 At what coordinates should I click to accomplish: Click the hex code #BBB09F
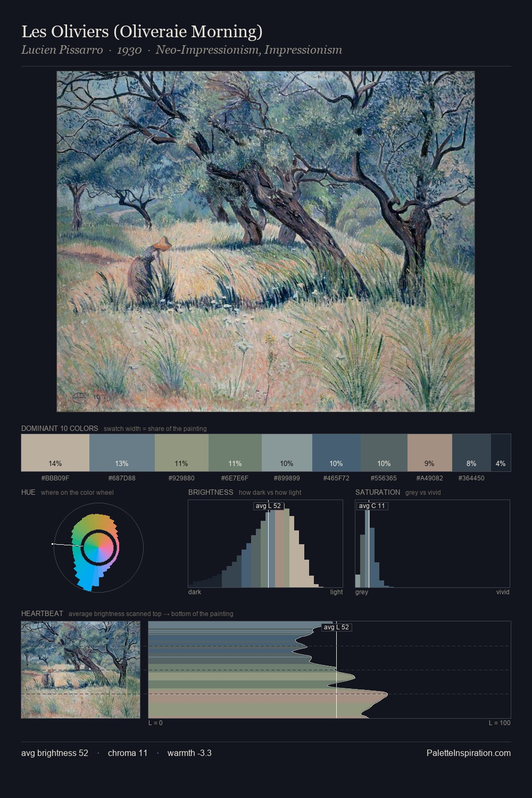tap(55, 478)
